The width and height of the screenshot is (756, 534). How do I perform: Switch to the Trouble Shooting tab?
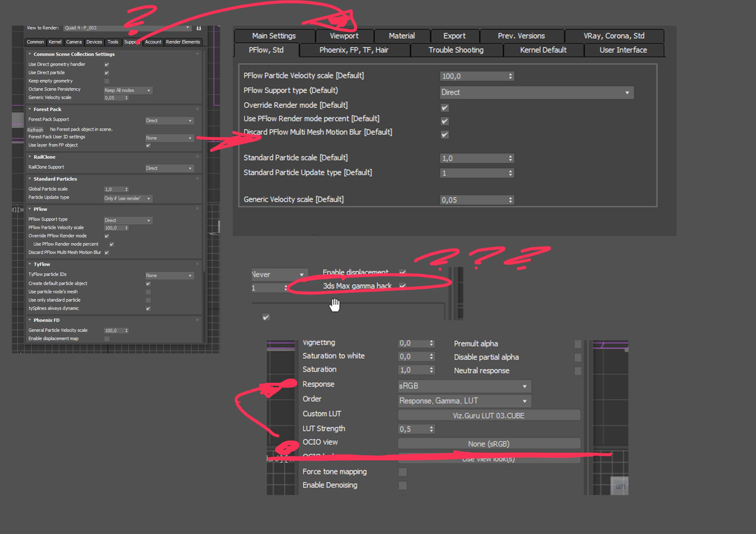pyautogui.click(x=456, y=50)
